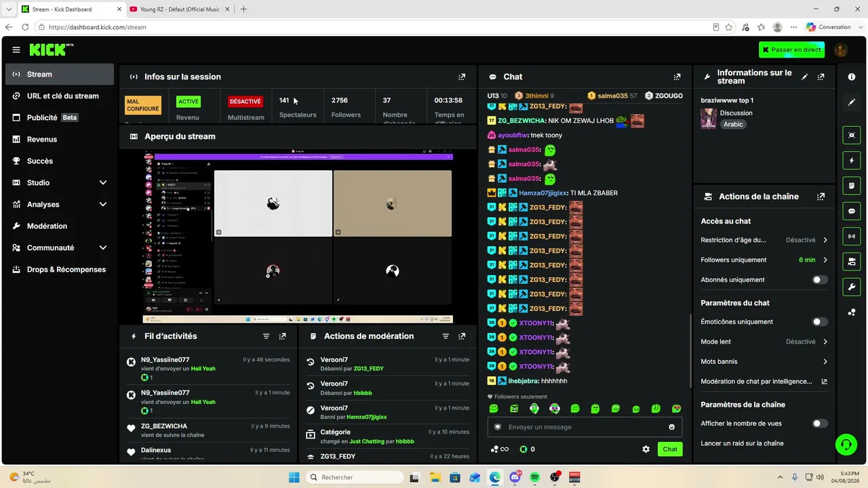Open the Mots bannis chevron

(x=825, y=362)
